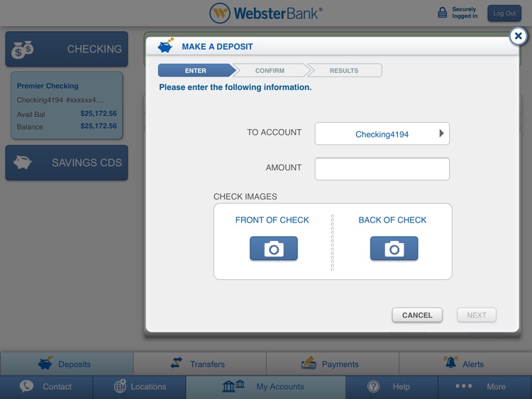Click the My Accounts bank building icon
Screen dimensions: 532x399
233,386
